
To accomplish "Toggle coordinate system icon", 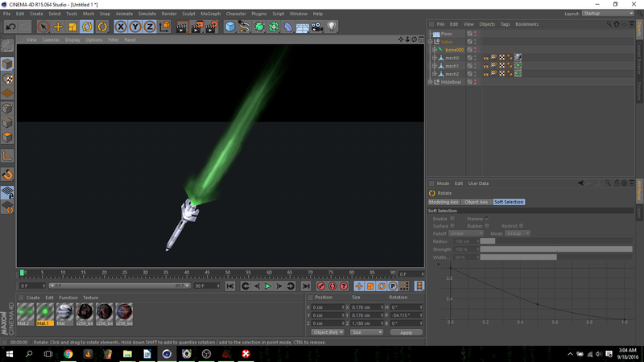I will (x=164, y=27).
